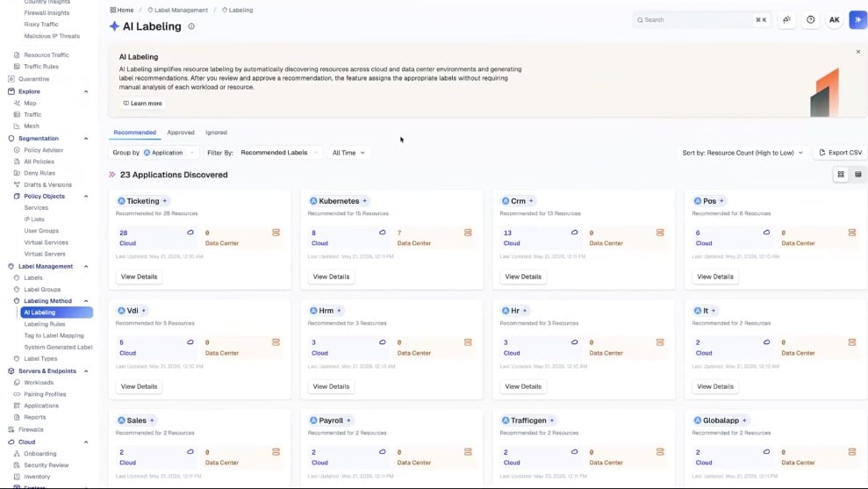Click the Map icon in sidebar
The image size is (868, 489).
point(17,103)
